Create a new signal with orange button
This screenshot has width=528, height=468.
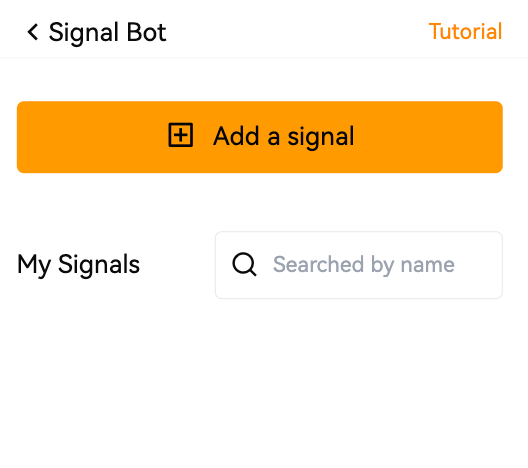[x=260, y=137]
